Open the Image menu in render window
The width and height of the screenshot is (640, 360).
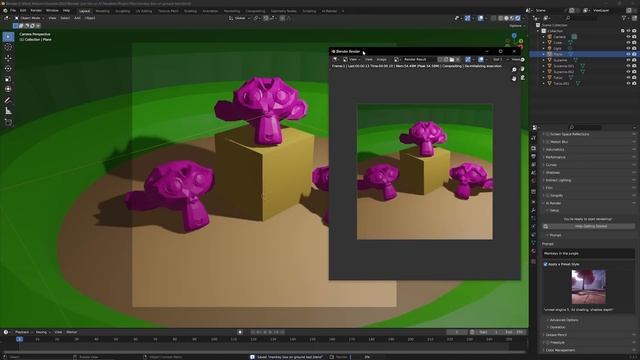(382, 60)
